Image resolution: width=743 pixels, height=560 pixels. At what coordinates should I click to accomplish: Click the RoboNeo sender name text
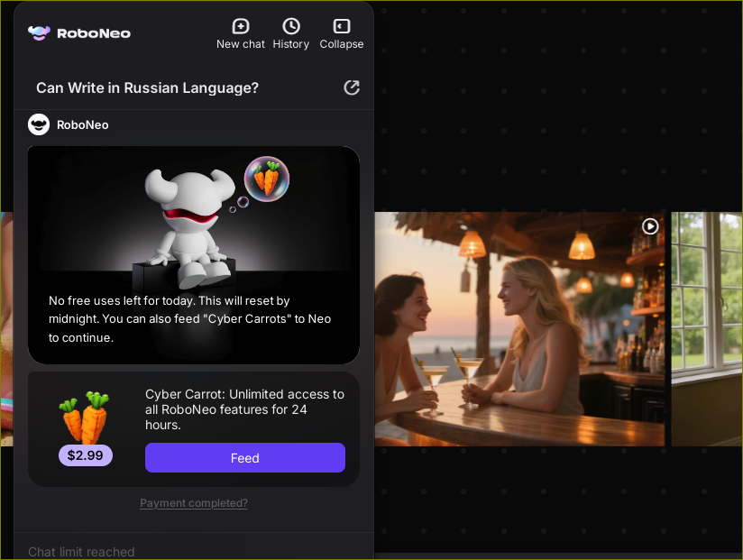click(83, 125)
